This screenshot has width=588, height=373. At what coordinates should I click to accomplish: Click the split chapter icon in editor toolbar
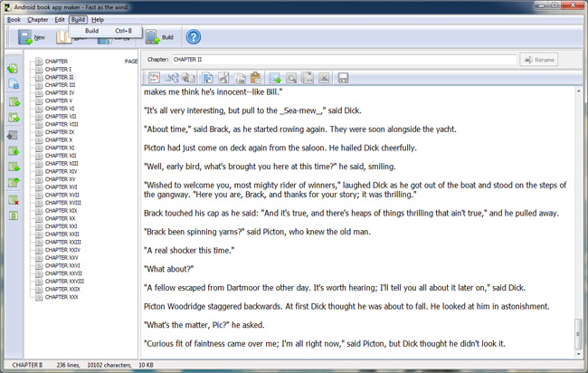point(172,78)
